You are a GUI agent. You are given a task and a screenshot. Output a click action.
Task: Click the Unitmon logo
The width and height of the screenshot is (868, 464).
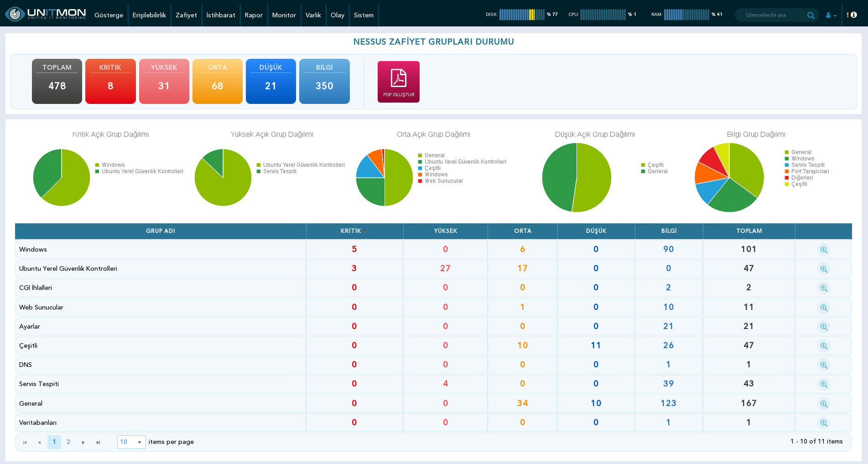(45, 14)
